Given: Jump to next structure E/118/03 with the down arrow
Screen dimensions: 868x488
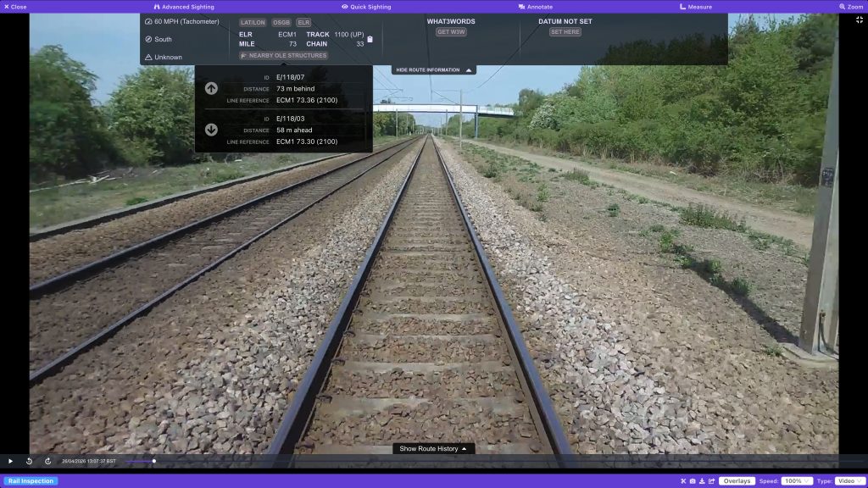Looking at the screenshot, I should tap(211, 130).
